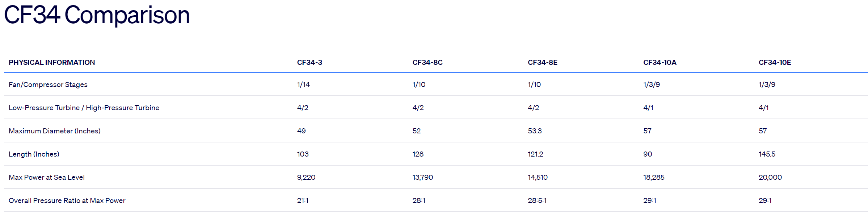Select the PHYSICAL INFORMATION column header

point(52,62)
